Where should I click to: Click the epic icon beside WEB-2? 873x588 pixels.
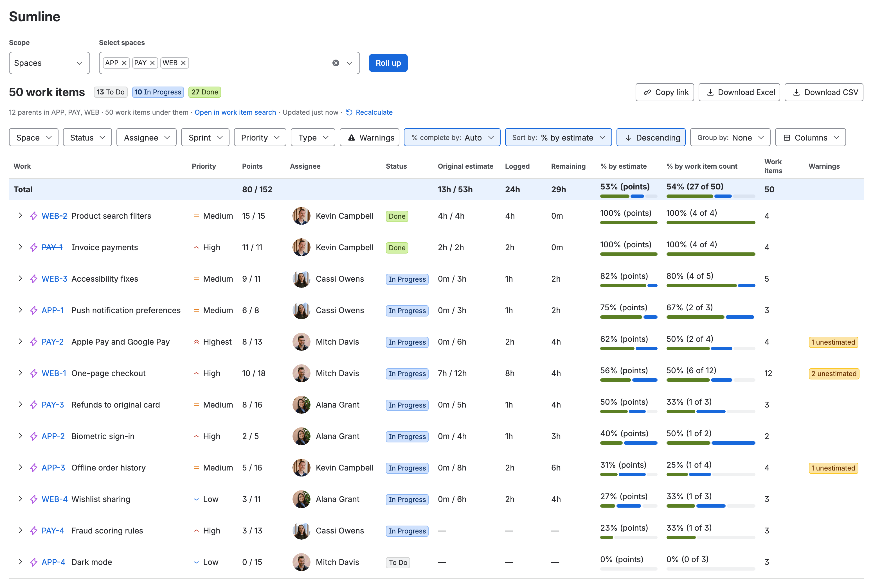click(x=34, y=216)
